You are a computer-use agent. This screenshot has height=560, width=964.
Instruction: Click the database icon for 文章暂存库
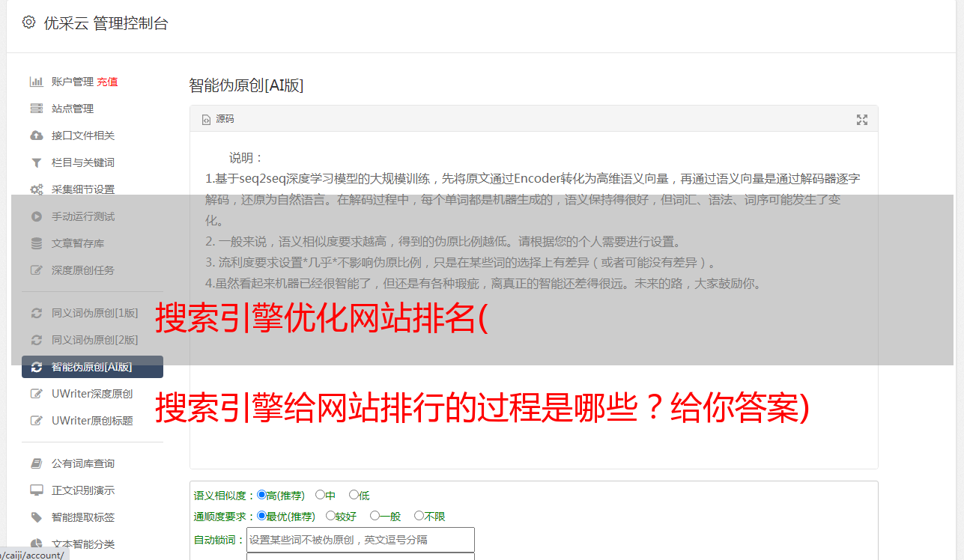pyautogui.click(x=36, y=243)
